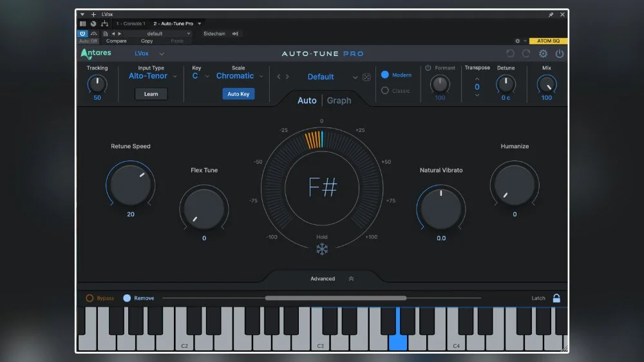
Task: Click the Hold snowflake freeze icon
Action: pyautogui.click(x=322, y=249)
